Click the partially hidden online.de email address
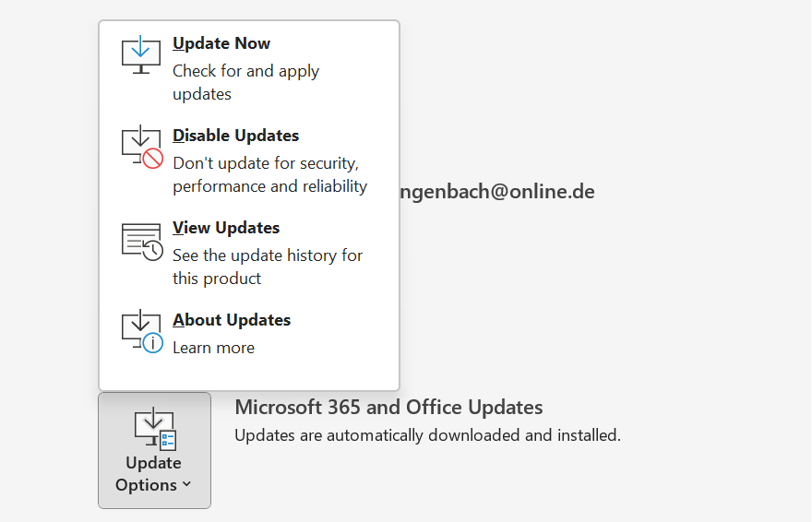Viewport: 812px width, 522px height. [496, 192]
